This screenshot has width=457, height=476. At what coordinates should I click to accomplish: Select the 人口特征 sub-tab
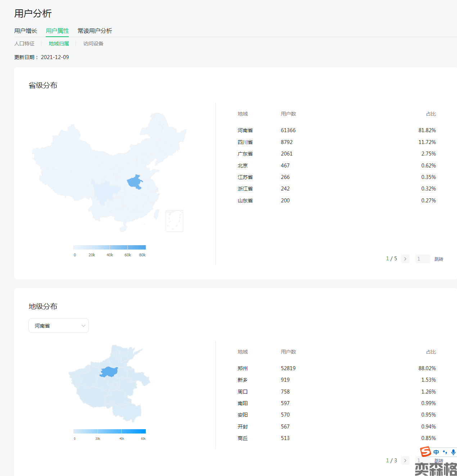(x=24, y=44)
